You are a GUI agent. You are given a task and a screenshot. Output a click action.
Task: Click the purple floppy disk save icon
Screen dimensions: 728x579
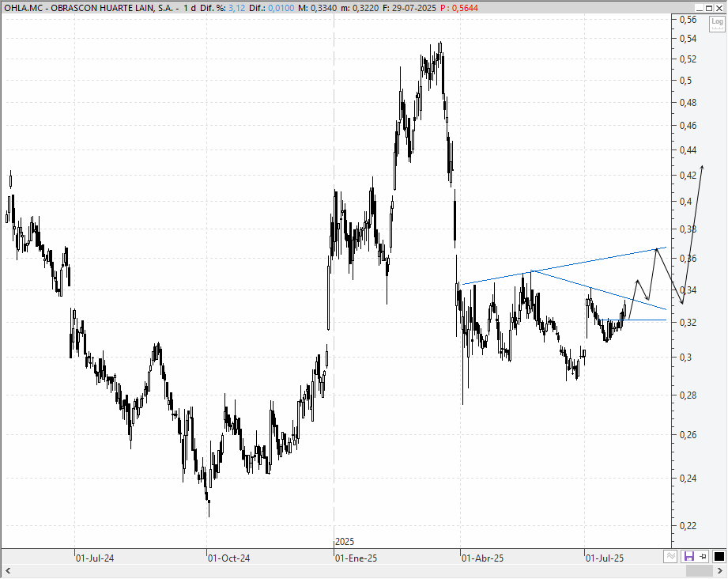click(x=688, y=556)
